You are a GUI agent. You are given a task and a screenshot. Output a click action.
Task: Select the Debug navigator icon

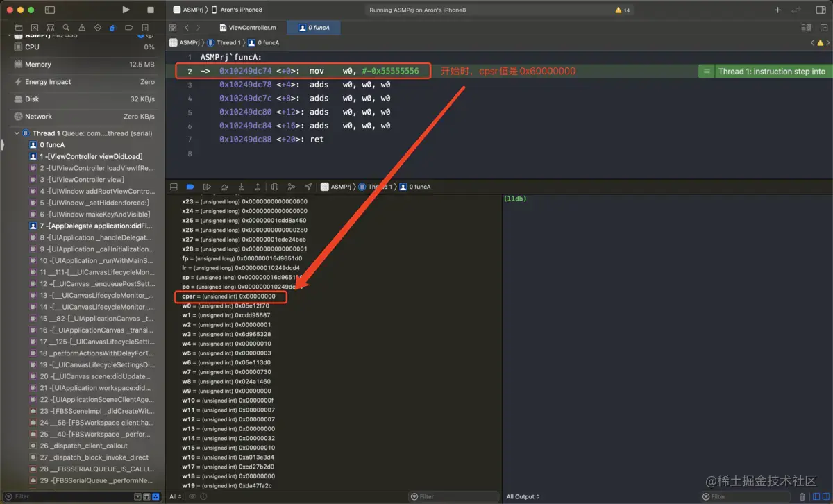[113, 28]
